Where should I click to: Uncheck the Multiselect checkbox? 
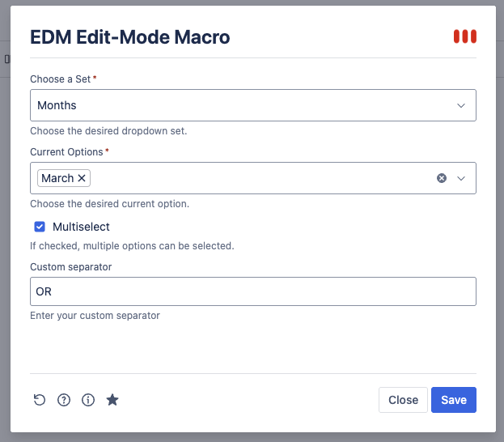click(x=40, y=227)
